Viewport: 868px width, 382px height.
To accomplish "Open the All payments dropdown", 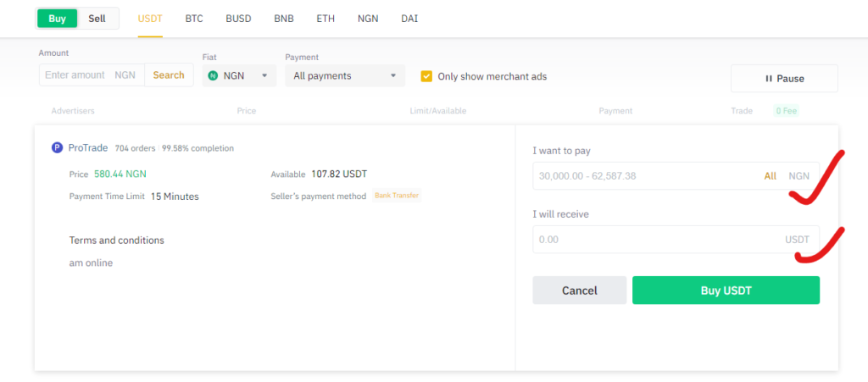I will [x=345, y=75].
